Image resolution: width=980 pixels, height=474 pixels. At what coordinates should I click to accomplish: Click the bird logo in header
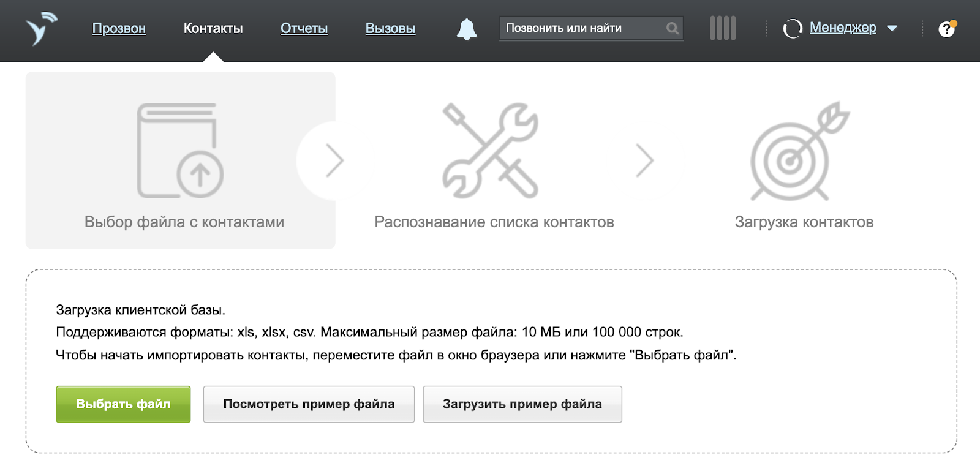tap(40, 29)
